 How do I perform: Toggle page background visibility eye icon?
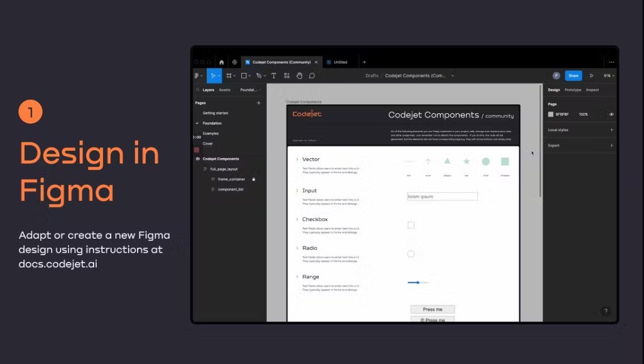(x=612, y=115)
